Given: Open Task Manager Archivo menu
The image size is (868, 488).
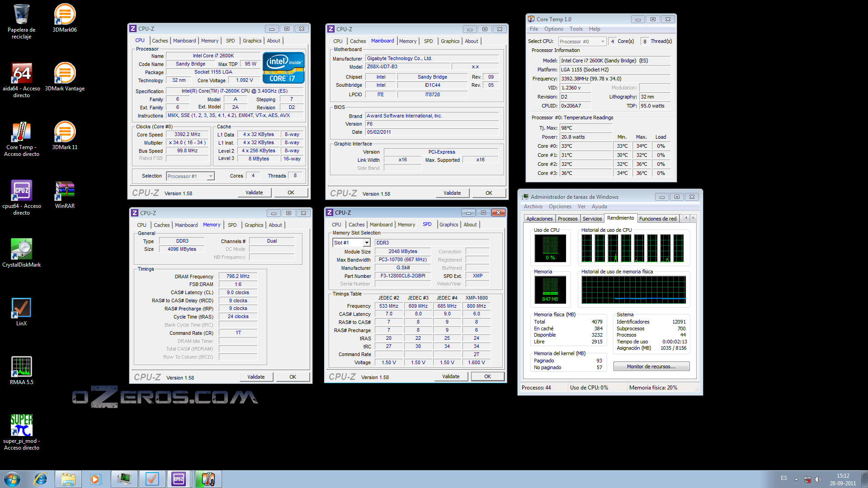Looking at the screenshot, I should tap(533, 206).
